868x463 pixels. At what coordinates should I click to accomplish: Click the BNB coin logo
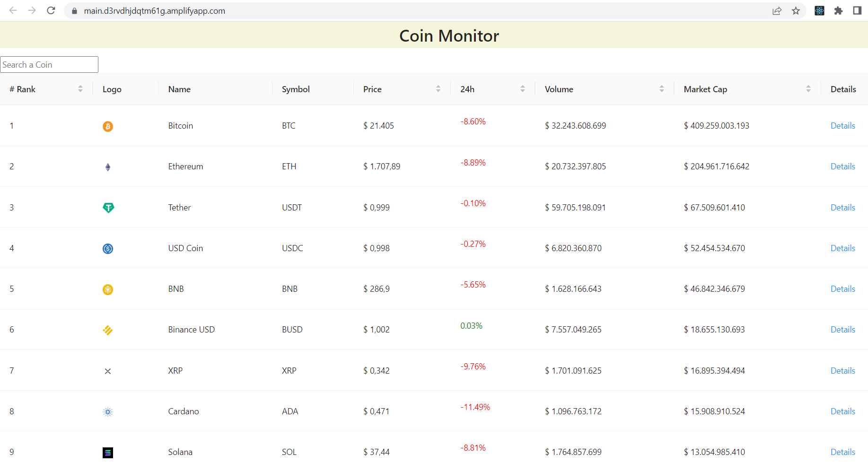click(x=107, y=289)
